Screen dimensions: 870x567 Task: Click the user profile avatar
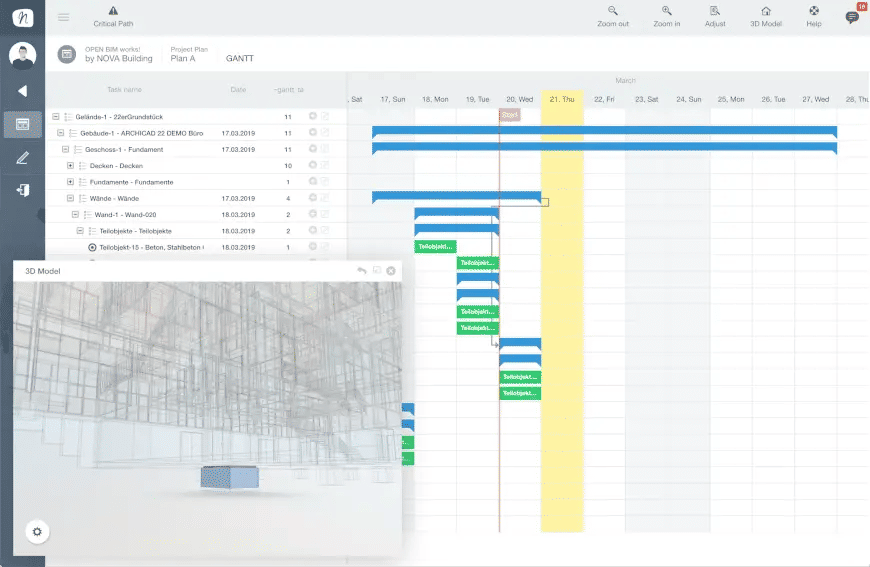[x=23, y=55]
